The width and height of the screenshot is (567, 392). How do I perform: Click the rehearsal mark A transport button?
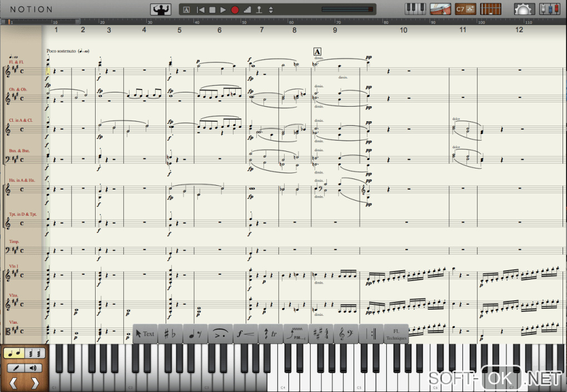pyautogui.click(x=186, y=10)
